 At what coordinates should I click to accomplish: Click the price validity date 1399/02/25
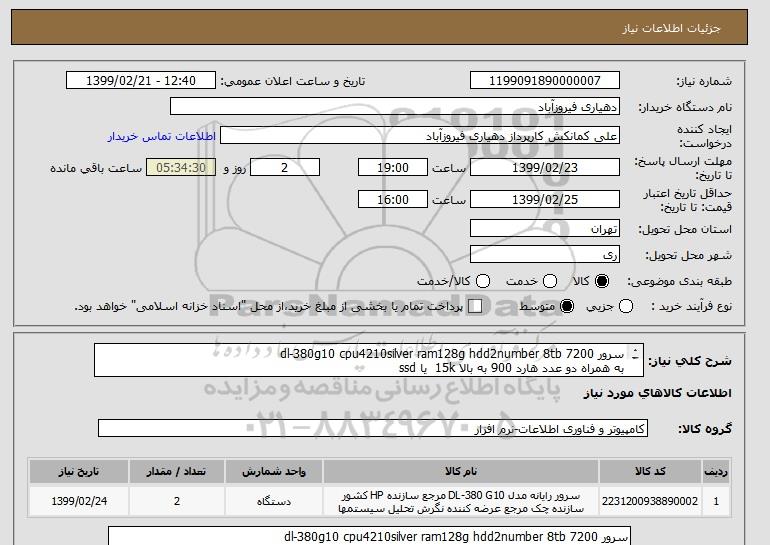coord(545,199)
